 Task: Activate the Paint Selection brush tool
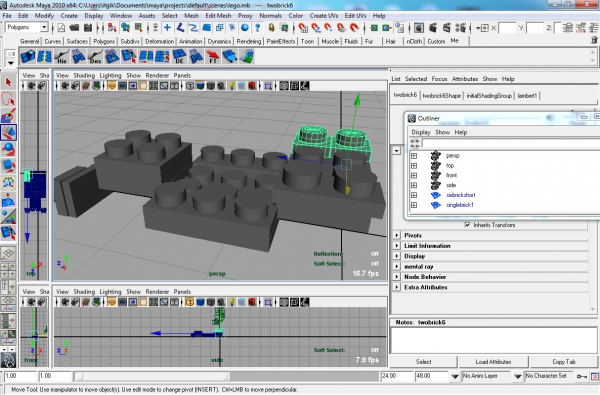(x=8, y=115)
